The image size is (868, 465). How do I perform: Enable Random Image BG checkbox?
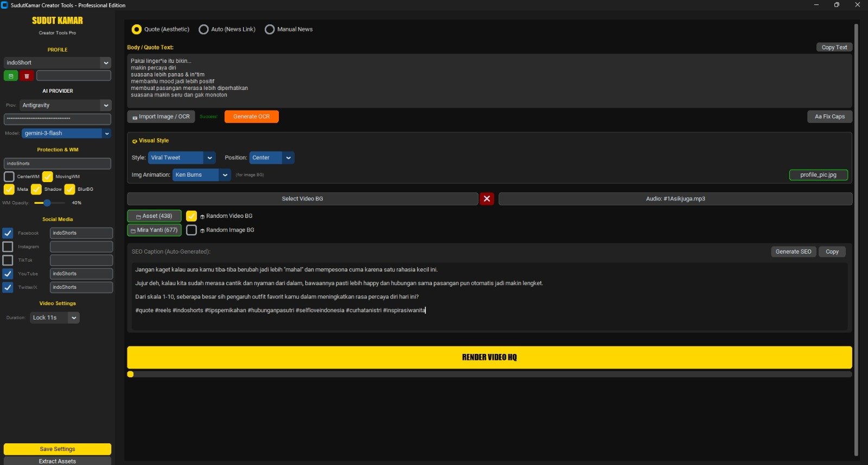[x=192, y=230]
